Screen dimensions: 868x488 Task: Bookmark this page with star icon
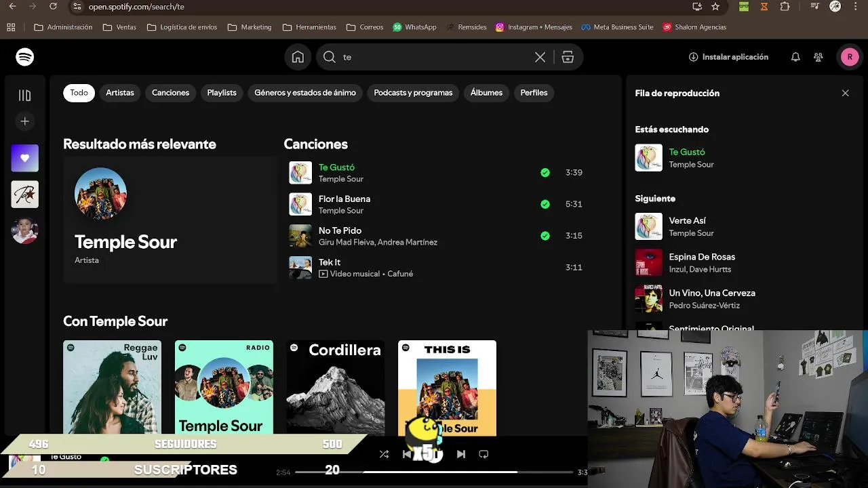coord(715,7)
